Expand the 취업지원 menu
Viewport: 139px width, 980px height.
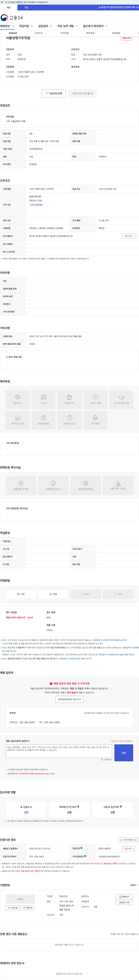26,26
